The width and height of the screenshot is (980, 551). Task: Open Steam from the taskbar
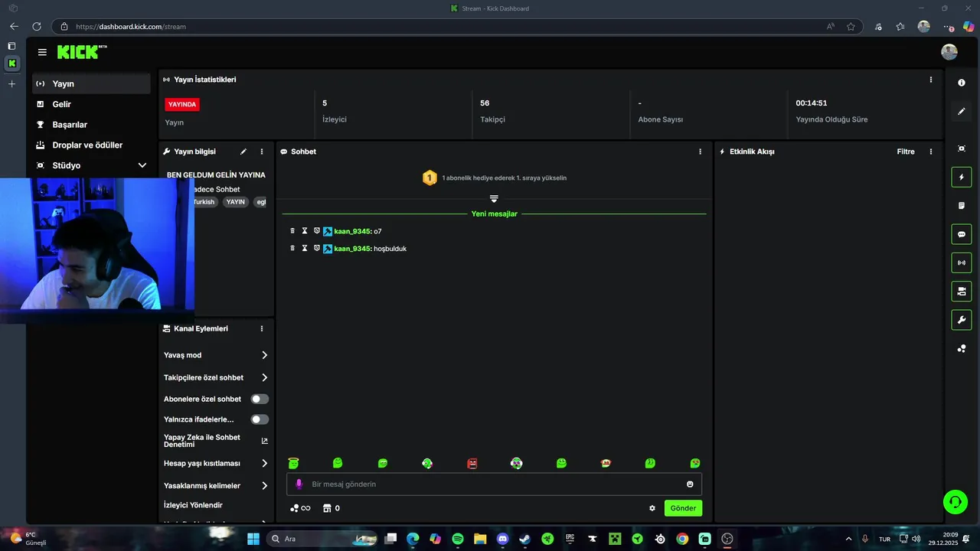click(x=524, y=539)
